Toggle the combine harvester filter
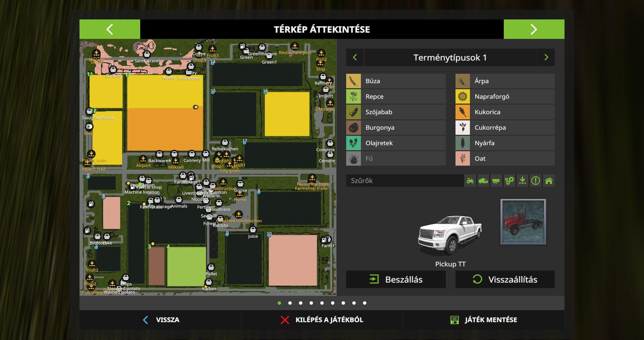 pos(483,181)
